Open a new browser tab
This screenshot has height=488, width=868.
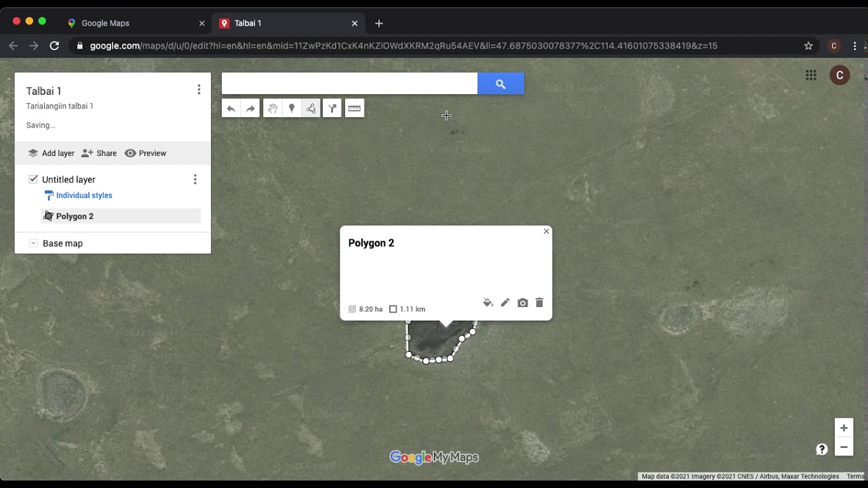pos(379,23)
